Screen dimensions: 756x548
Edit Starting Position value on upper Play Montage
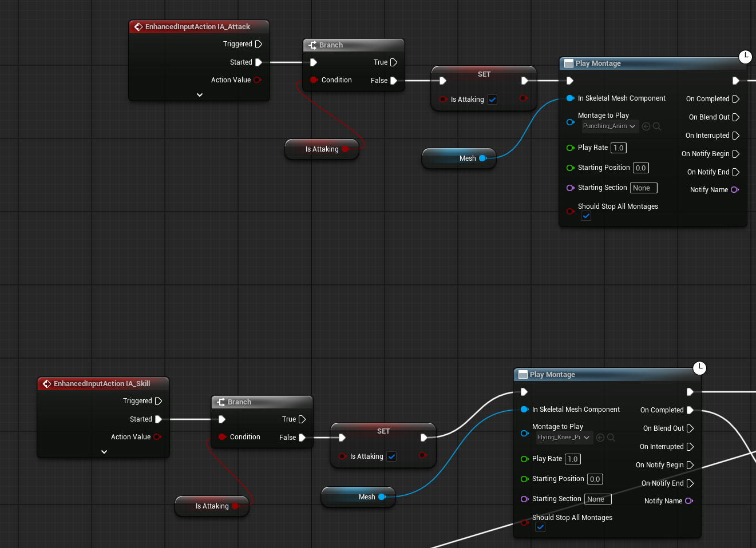tap(641, 168)
